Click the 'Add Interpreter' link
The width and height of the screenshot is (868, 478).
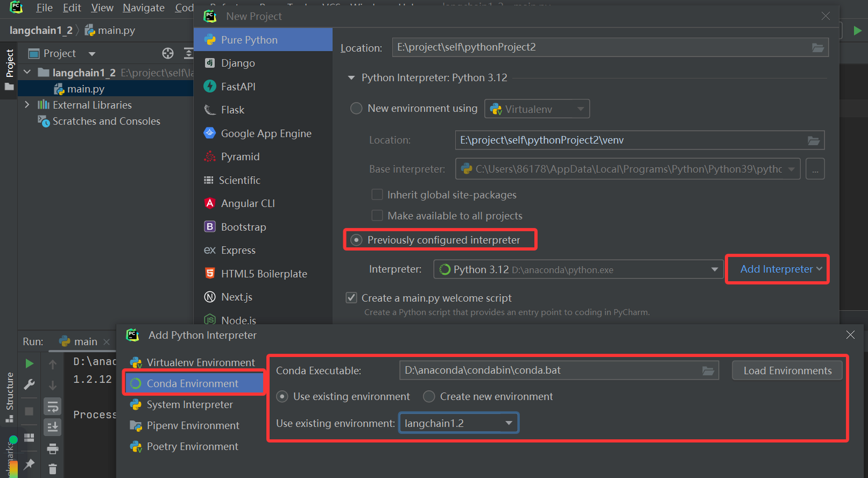781,269
